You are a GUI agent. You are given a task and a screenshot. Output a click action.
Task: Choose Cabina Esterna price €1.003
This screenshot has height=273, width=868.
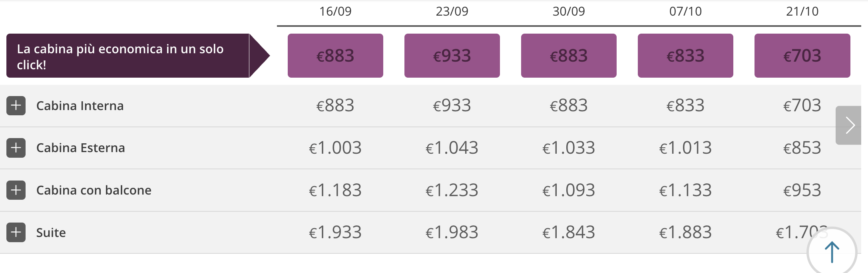tap(335, 148)
